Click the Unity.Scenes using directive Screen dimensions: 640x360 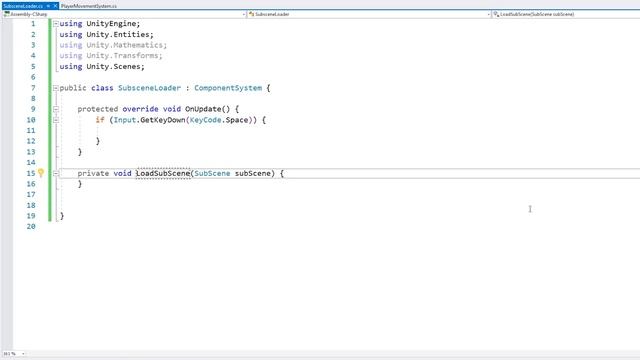pyautogui.click(x=102, y=67)
